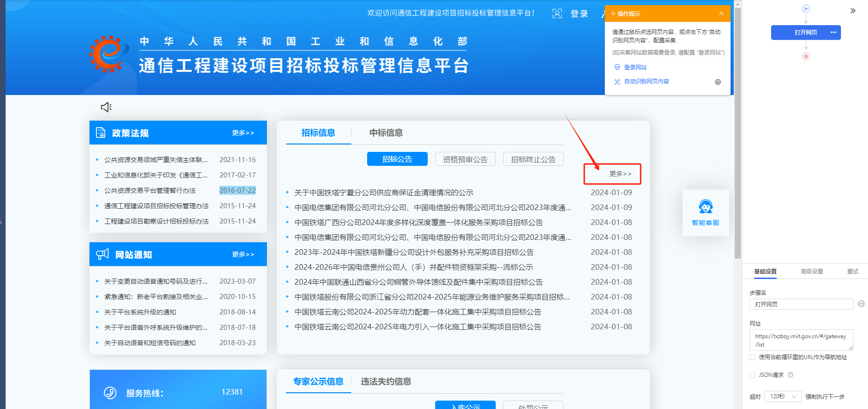Open 更多>> in 招标信息 panel
The image size is (868, 409).
tap(621, 174)
